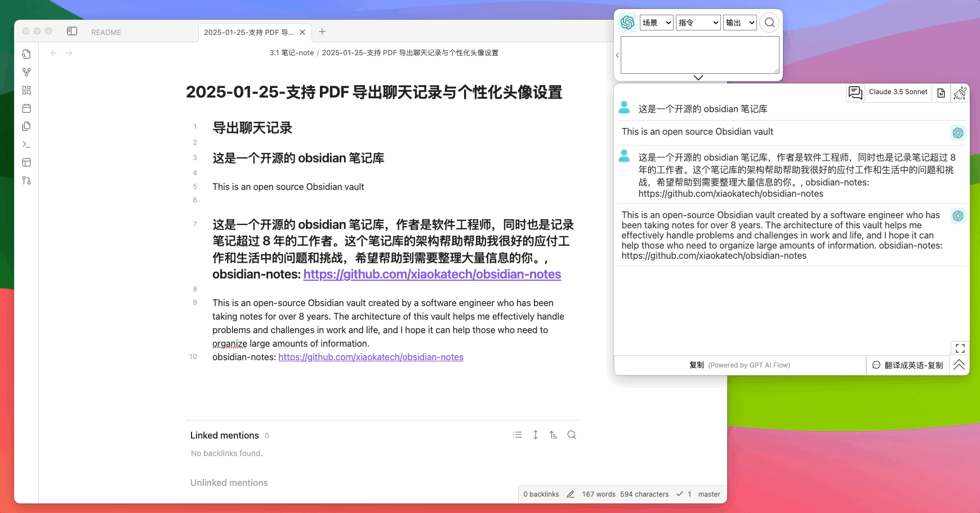Toggle editing mode pencil in status bar
This screenshot has height=513, width=980.
click(571, 494)
